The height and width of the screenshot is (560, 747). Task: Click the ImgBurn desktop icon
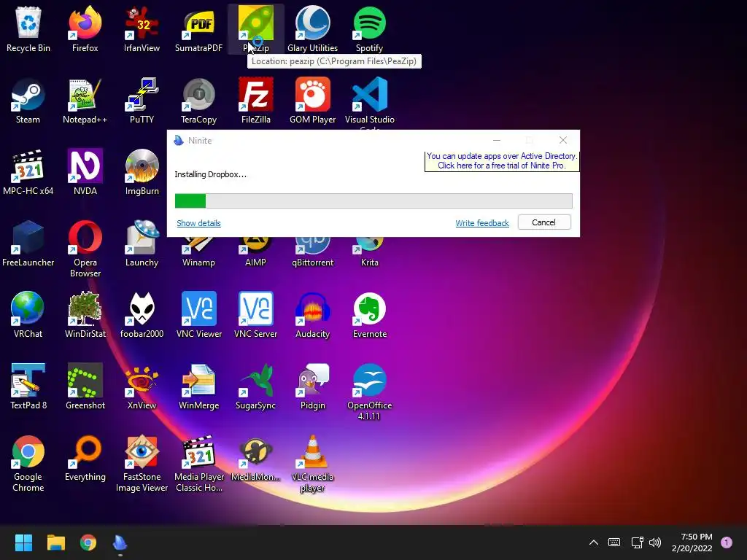click(x=142, y=172)
